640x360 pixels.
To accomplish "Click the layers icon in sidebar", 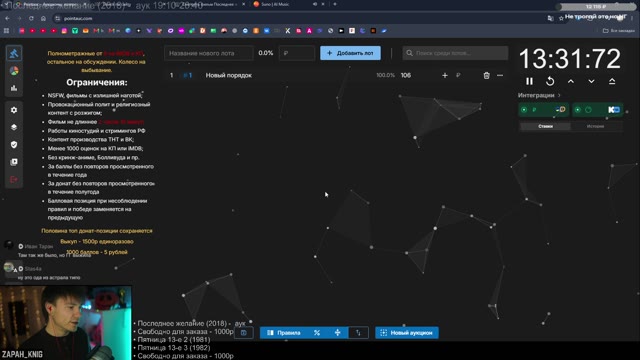I will click(14, 127).
